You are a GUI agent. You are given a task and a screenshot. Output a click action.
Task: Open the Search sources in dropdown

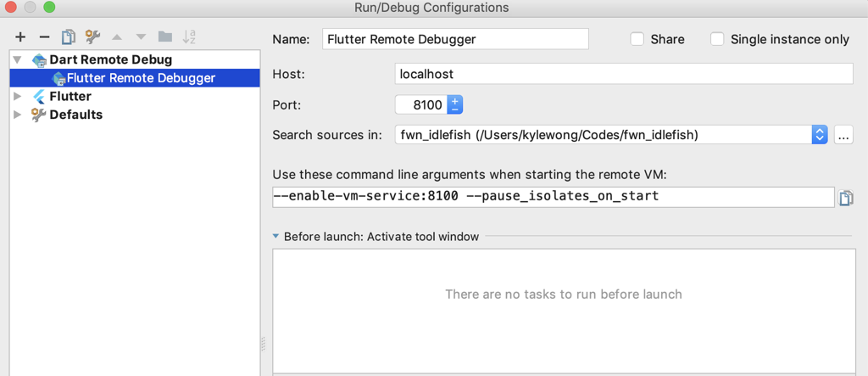[819, 135]
